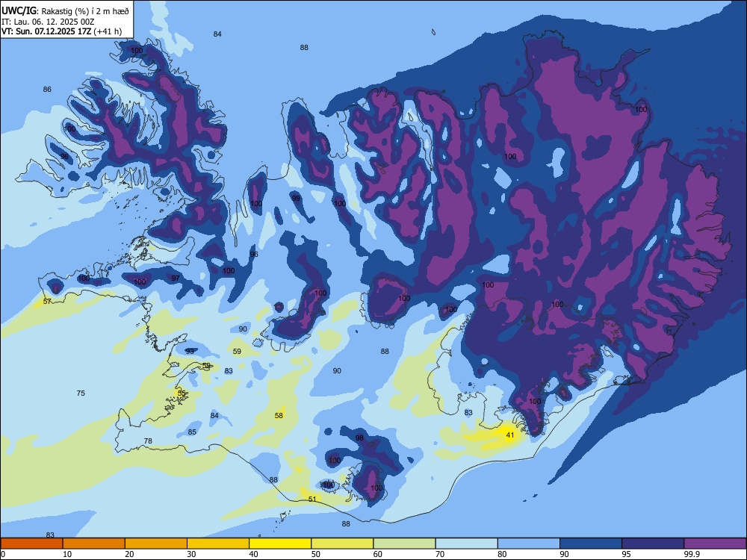This screenshot has height=560, width=747.
Task: Select the '70' legend tick label
Action: point(440,554)
